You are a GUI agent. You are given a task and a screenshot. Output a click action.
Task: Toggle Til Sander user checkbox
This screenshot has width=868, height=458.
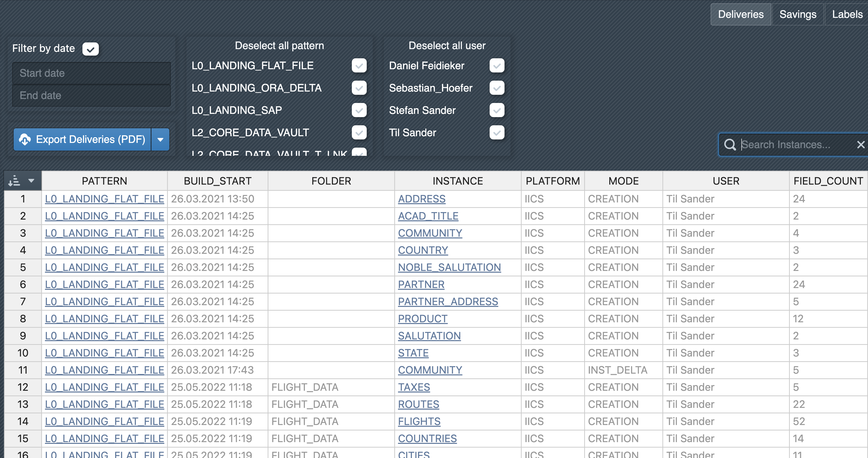click(497, 133)
